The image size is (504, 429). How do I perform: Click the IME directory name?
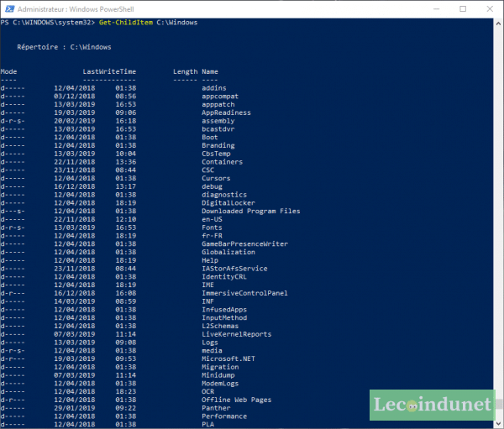[208, 285]
